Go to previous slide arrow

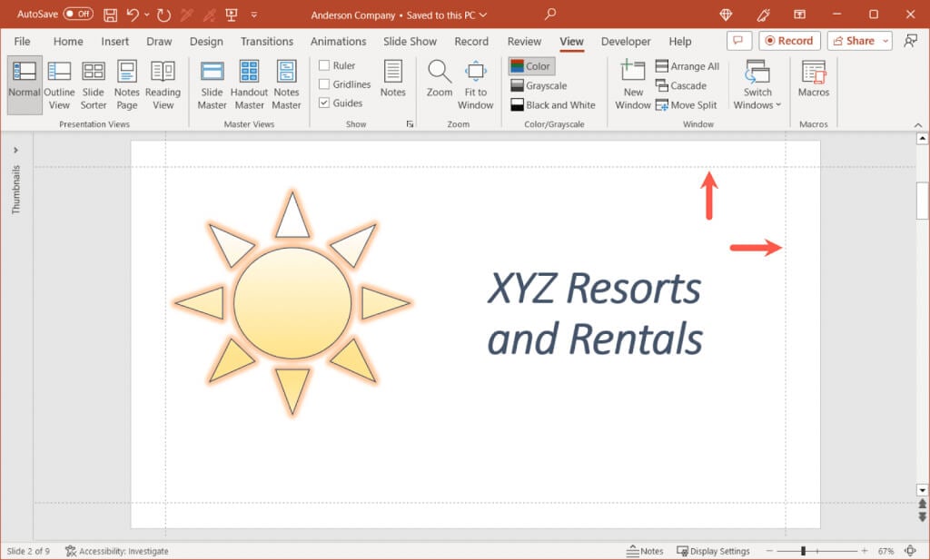click(x=922, y=504)
